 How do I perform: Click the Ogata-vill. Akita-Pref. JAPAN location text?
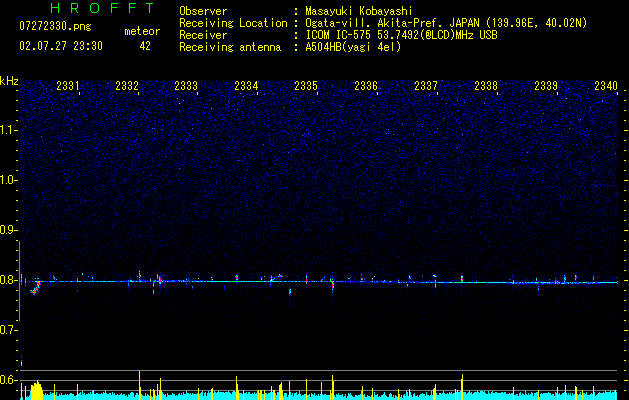(x=446, y=23)
